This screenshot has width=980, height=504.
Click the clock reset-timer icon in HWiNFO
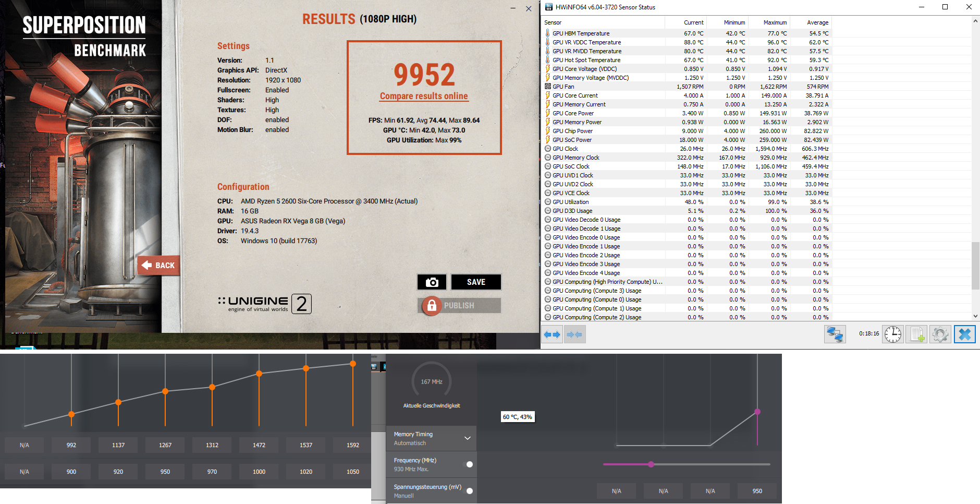892,334
